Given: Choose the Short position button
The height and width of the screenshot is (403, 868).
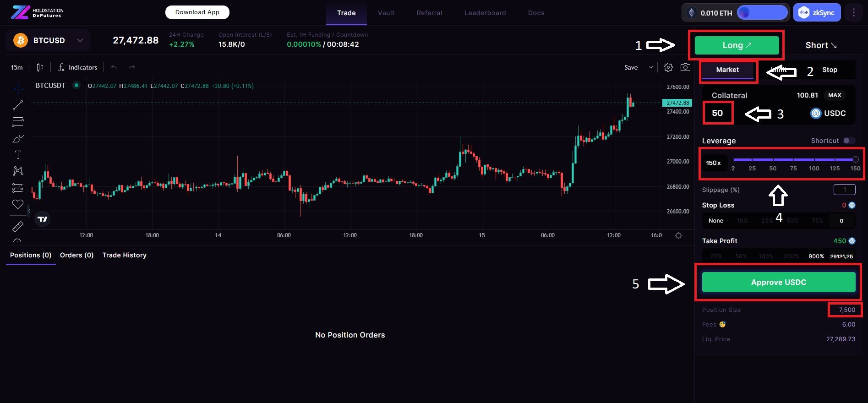Looking at the screenshot, I should coord(821,45).
